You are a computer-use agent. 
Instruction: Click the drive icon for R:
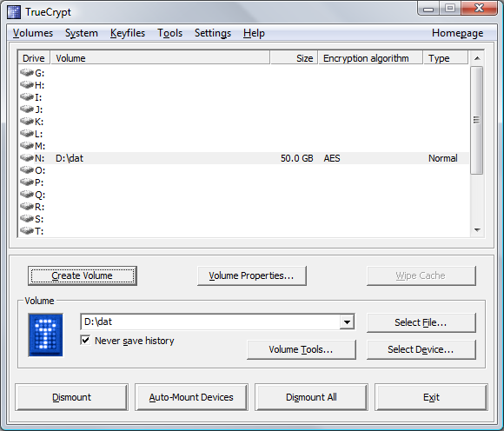[x=27, y=207]
